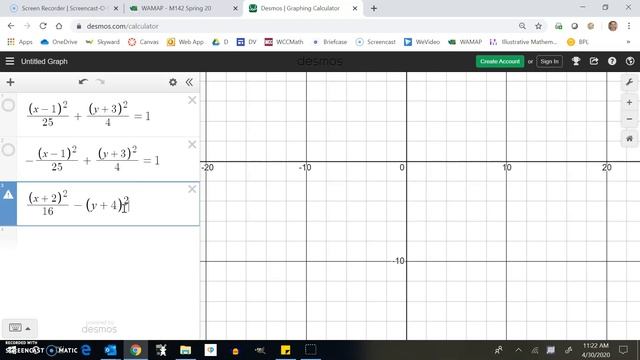640x360 pixels.
Task: Delete the second expression
Action: point(192,144)
